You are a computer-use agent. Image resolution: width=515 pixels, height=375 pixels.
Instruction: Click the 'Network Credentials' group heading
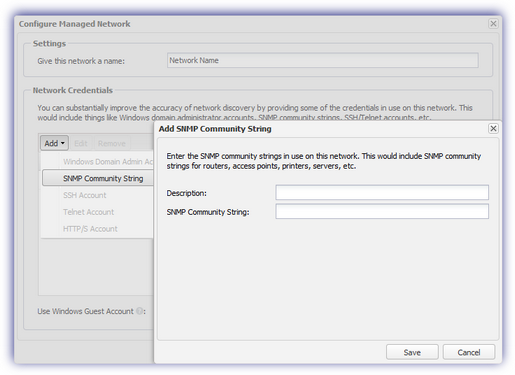coord(73,90)
